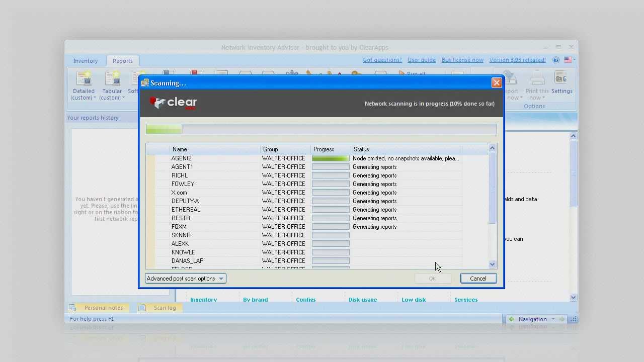Screen dimensions: 644x362
Task: Expand Print this now dropdown arrow
Action: click(543, 98)
